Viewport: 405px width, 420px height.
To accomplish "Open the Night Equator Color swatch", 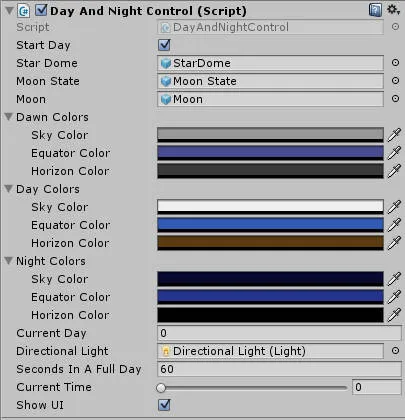I will coord(270,297).
